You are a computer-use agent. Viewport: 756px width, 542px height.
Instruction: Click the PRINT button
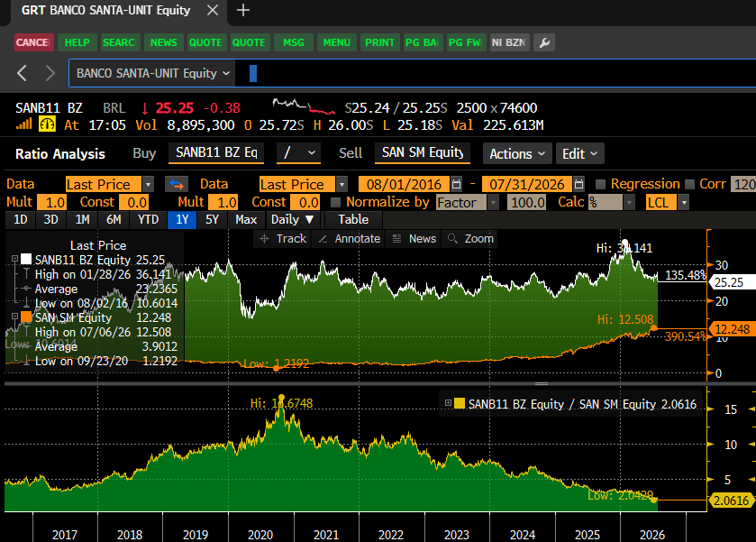point(380,42)
